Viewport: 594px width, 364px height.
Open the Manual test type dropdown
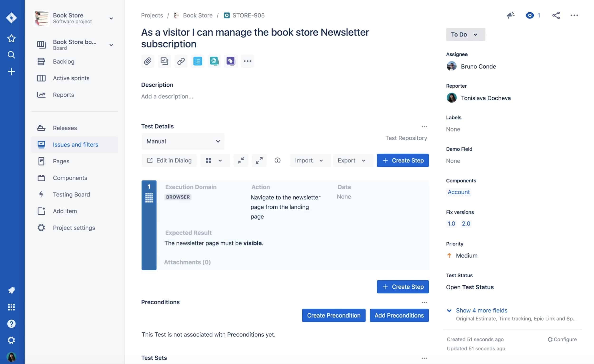click(182, 141)
